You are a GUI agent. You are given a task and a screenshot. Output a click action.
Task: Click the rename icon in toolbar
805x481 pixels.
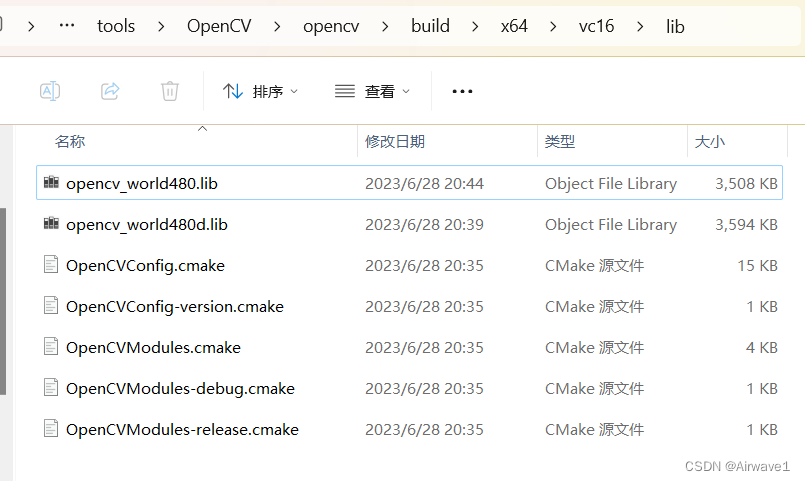[x=50, y=91]
